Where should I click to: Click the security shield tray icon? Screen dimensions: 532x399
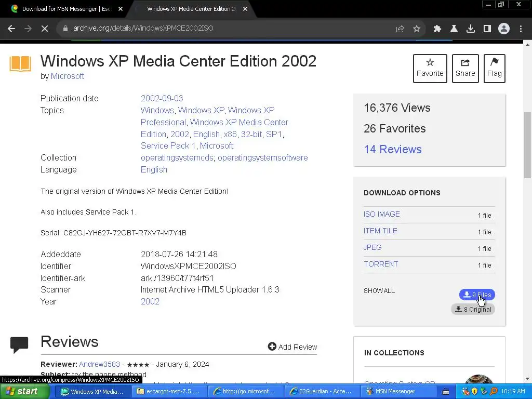[x=475, y=392]
